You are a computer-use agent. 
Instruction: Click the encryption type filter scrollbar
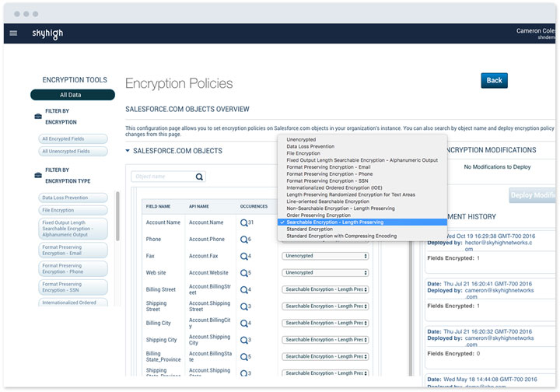[117, 216]
